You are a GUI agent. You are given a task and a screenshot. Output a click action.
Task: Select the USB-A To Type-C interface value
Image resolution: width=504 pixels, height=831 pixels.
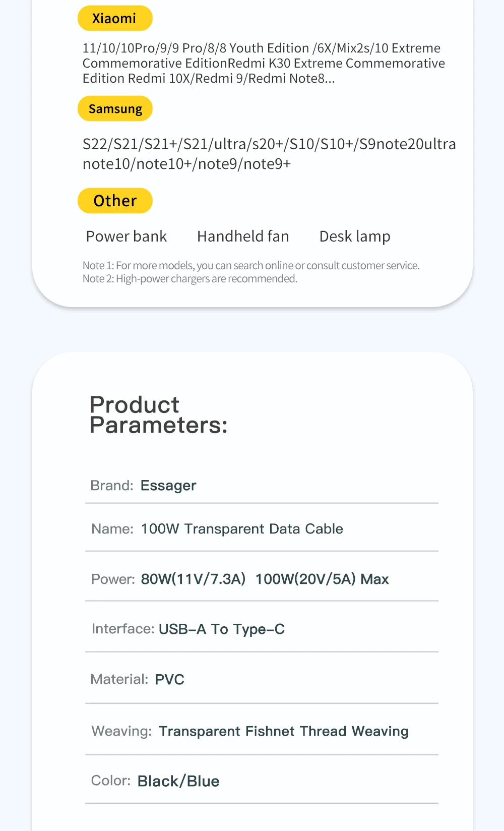pyautogui.click(x=222, y=629)
